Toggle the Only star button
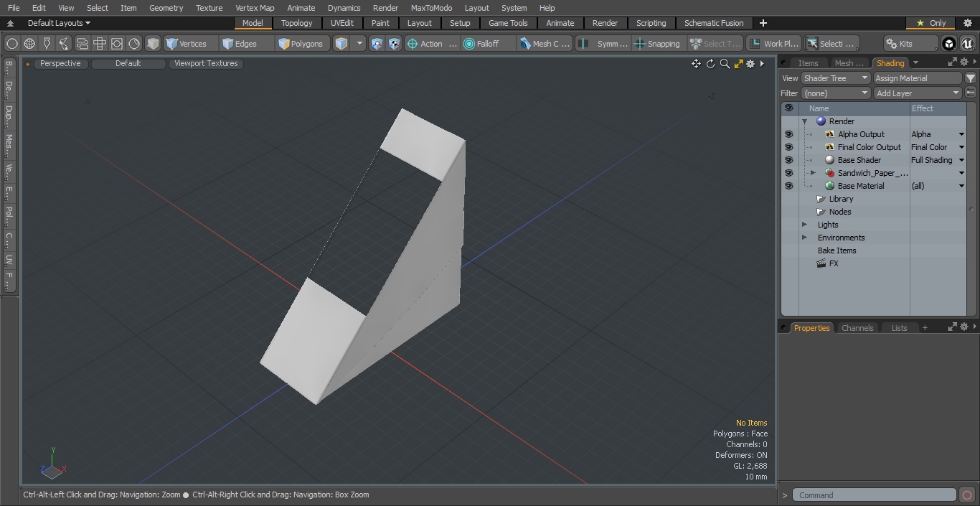 (x=931, y=23)
